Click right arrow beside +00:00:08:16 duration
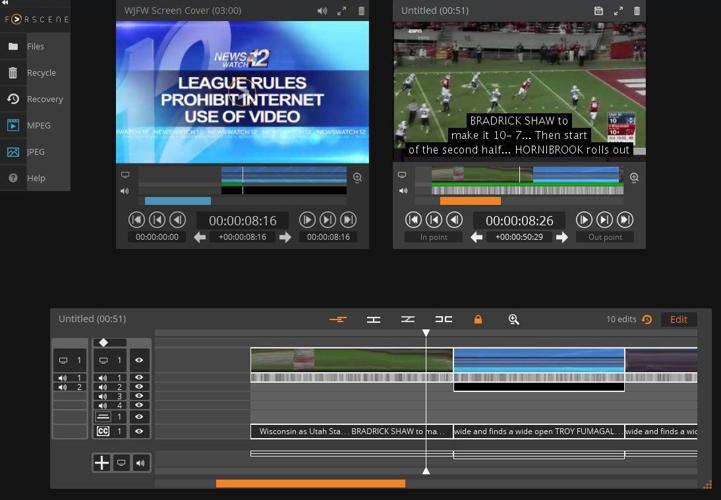Image resolution: width=721 pixels, height=500 pixels. [285, 237]
